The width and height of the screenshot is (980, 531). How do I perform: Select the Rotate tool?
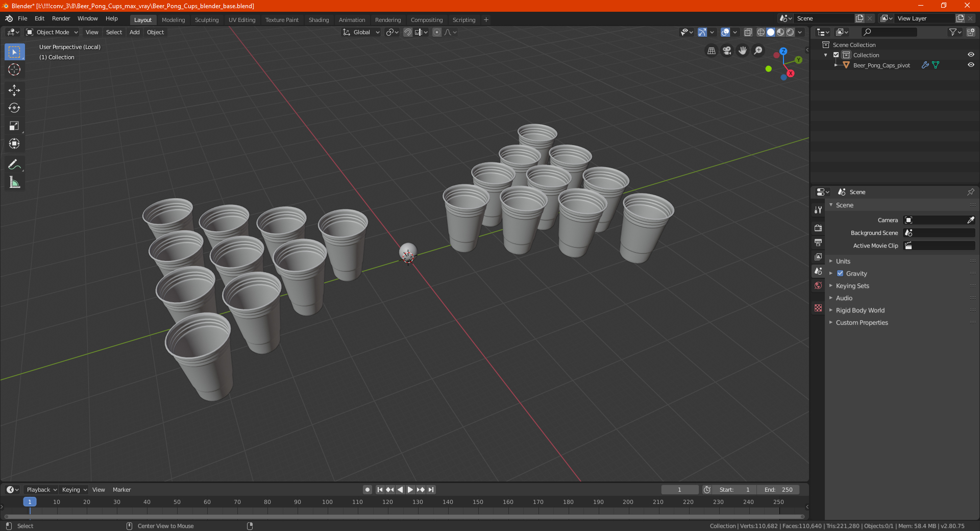tap(14, 108)
